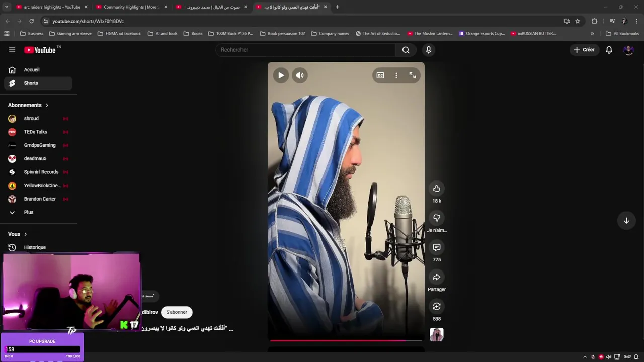Bookmark this page with star icon

tap(578, 21)
